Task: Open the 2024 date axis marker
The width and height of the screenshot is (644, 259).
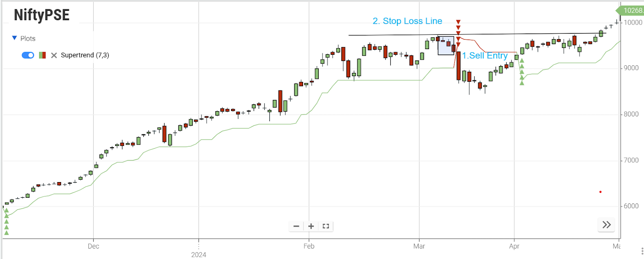Action: (198, 254)
